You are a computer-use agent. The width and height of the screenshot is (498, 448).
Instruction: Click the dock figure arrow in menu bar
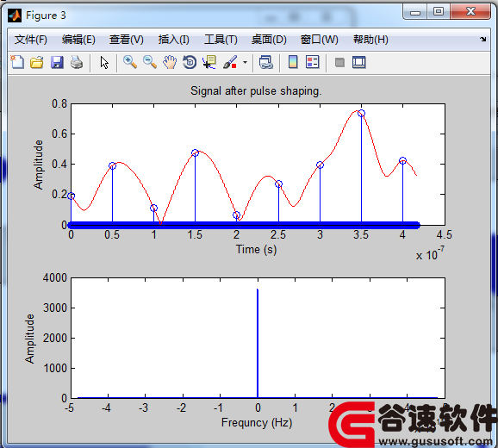(483, 39)
